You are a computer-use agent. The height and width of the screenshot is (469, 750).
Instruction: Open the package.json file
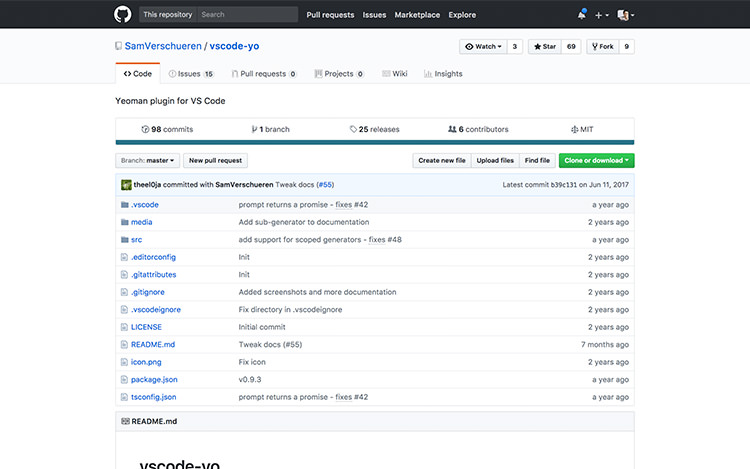click(x=154, y=380)
